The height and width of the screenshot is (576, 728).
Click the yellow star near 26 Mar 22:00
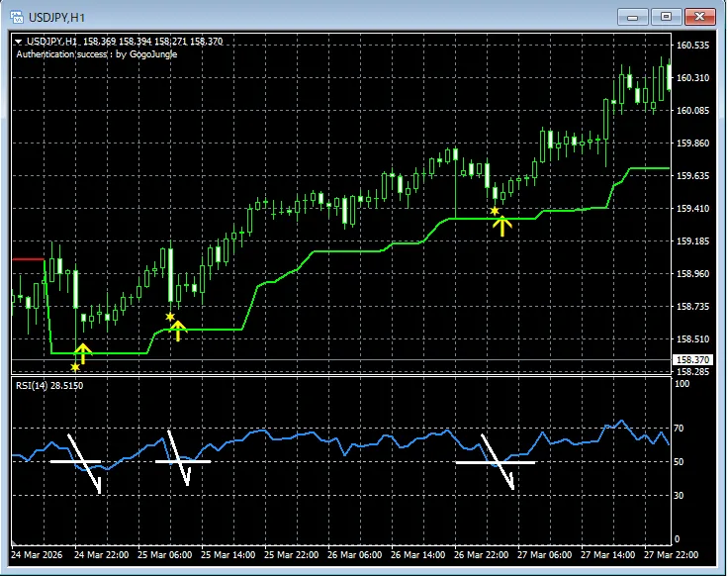click(x=495, y=212)
